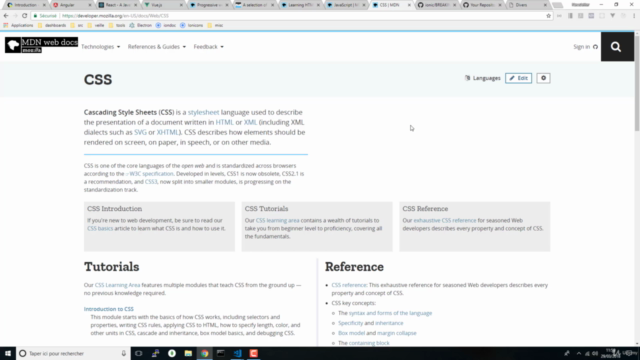Close the CSS | MDN tab
This screenshot has width=640, height=360.
coord(409,5)
